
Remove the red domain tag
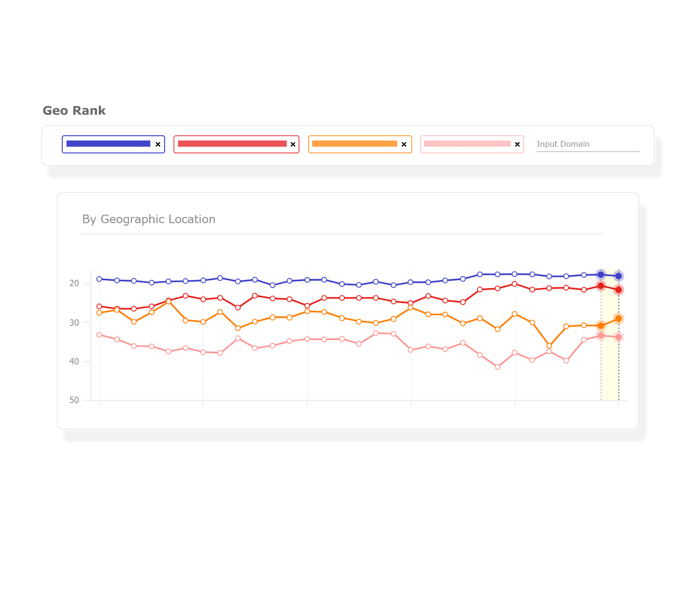click(x=293, y=144)
